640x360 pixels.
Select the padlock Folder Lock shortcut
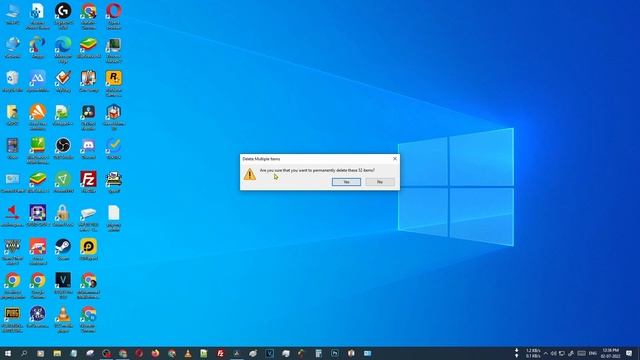pyautogui.click(x=63, y=216)
